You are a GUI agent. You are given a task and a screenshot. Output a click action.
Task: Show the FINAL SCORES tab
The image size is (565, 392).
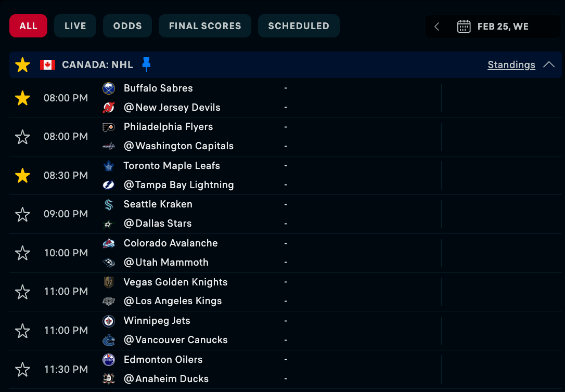click(205, 26)
